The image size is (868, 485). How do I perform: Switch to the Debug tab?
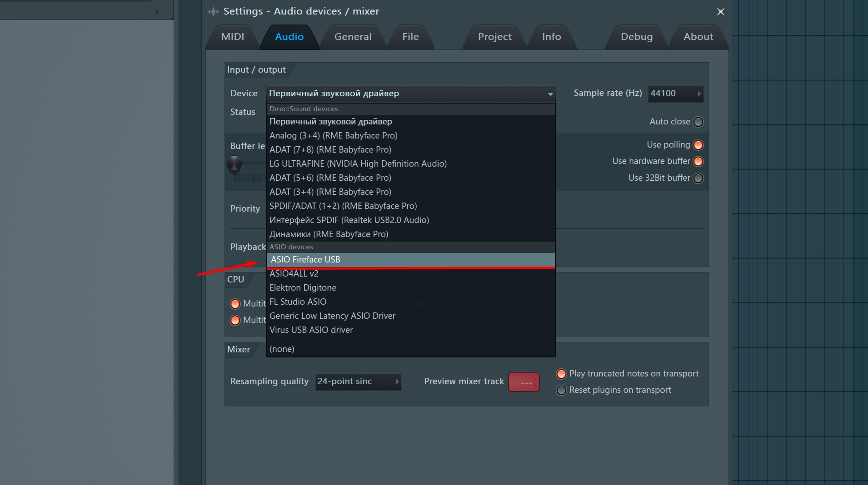pos(637,37)
